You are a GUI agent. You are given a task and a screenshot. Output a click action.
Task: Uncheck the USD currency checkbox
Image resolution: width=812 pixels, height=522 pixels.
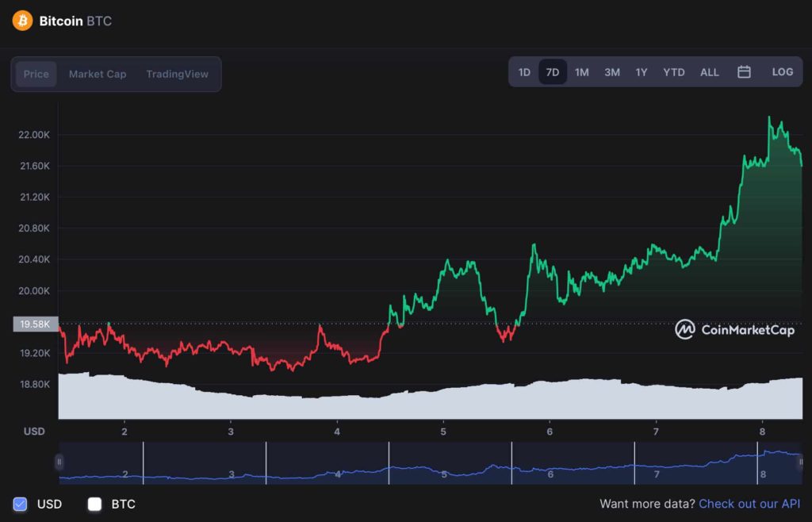20,504
